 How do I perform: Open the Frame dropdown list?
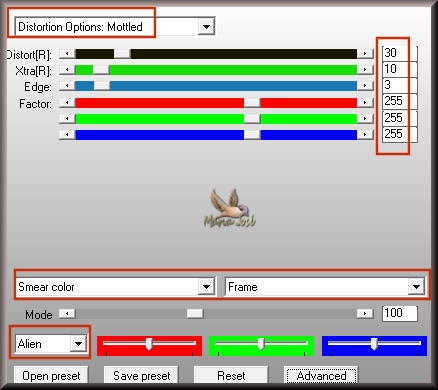click(x=416, y=287)
